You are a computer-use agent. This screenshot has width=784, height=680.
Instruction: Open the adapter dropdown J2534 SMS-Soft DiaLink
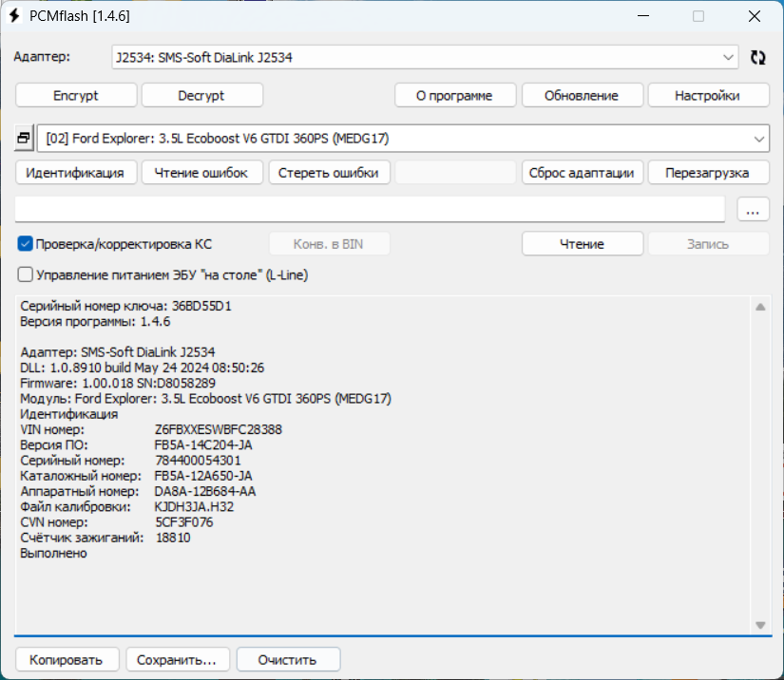tap(425, 57)
